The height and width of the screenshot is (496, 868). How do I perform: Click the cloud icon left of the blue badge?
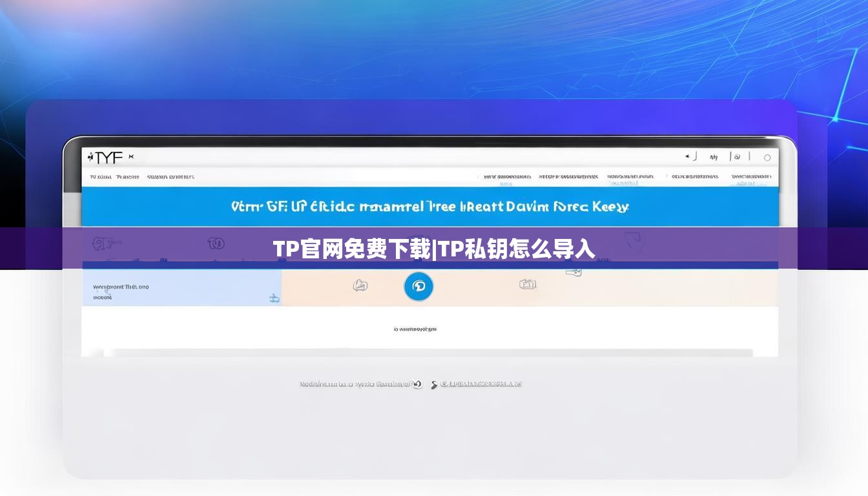pos(360,284)
